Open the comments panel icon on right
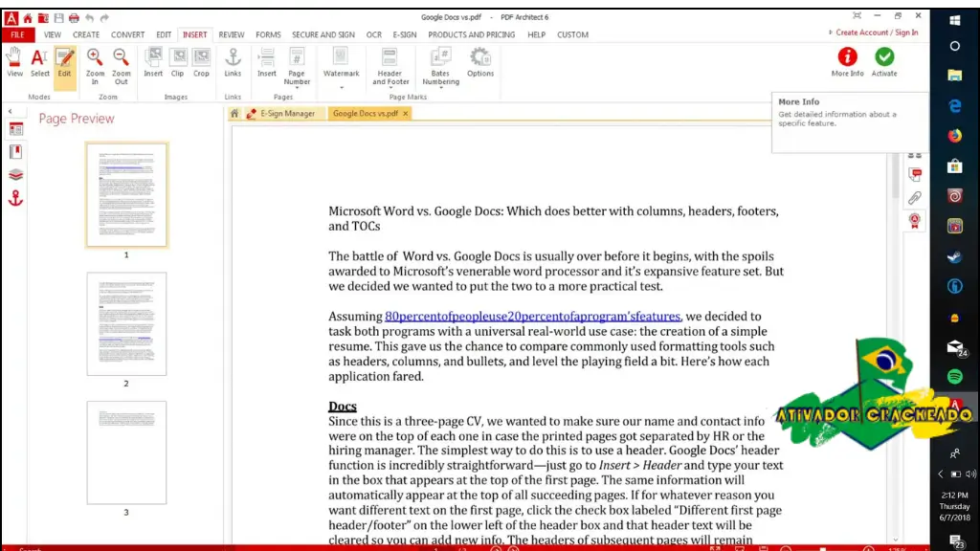Image resolution: width=980 pixels, height=551 pixels. coord(915,175)
